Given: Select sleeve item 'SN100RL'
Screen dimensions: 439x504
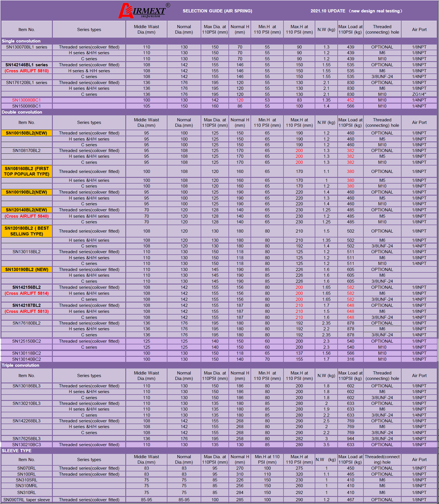Looking at the screenshot, I should (27, 474).
